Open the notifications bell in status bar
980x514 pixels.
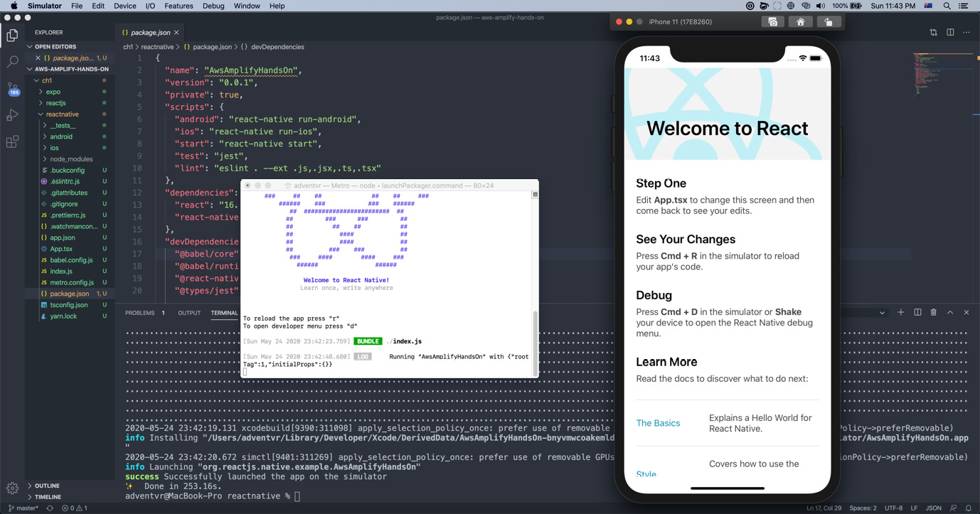[968, 508]
